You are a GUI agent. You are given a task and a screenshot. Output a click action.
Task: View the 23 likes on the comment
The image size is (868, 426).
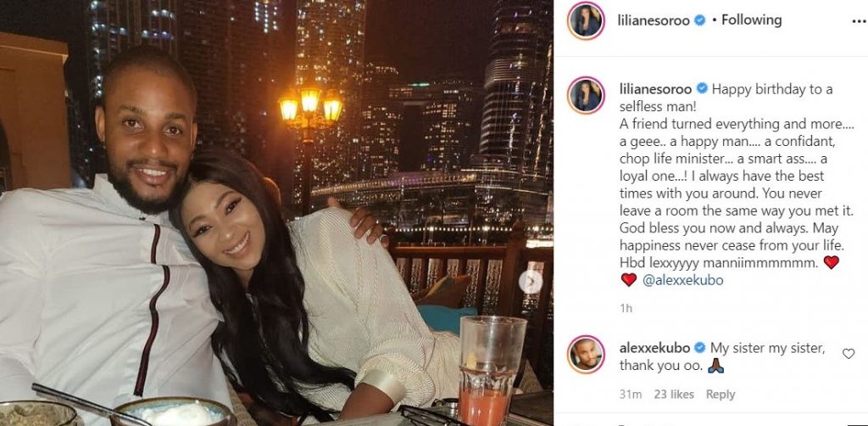(674, 395)
